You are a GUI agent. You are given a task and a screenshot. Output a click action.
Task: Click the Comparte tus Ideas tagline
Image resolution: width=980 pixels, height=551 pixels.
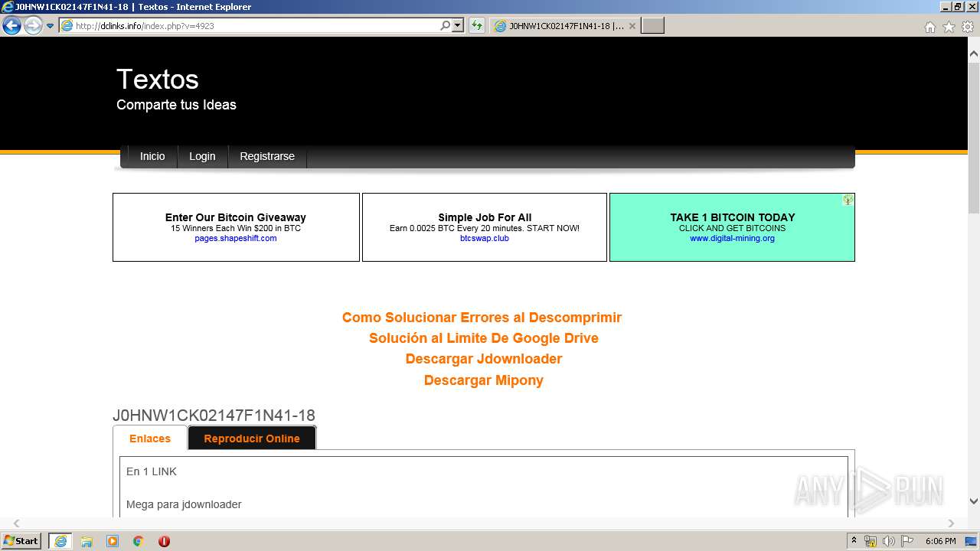coord(176,105)
